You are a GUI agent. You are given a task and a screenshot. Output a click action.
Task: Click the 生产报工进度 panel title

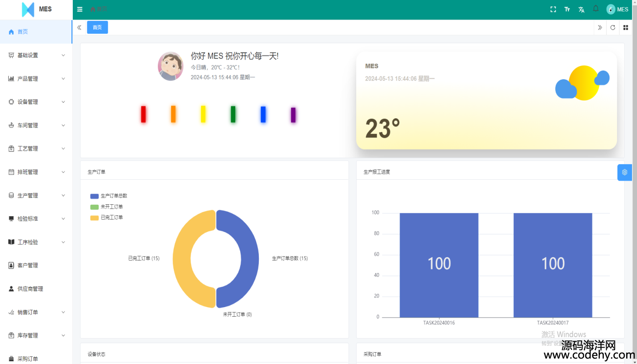tap(377, 172)
